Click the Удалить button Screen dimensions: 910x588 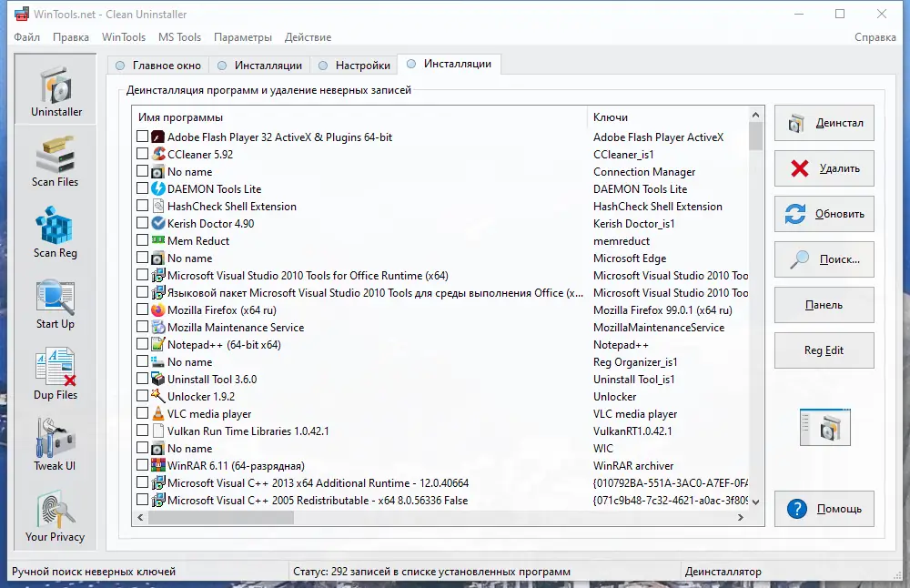coord(824,168)
